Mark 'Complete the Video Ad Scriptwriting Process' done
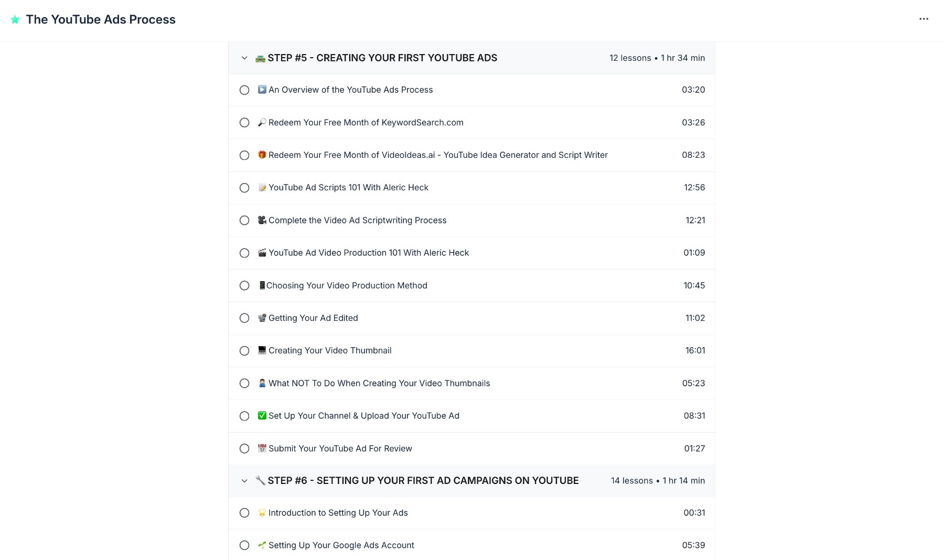This screenshot has height=560, width=944. click(x=244, y=220)
